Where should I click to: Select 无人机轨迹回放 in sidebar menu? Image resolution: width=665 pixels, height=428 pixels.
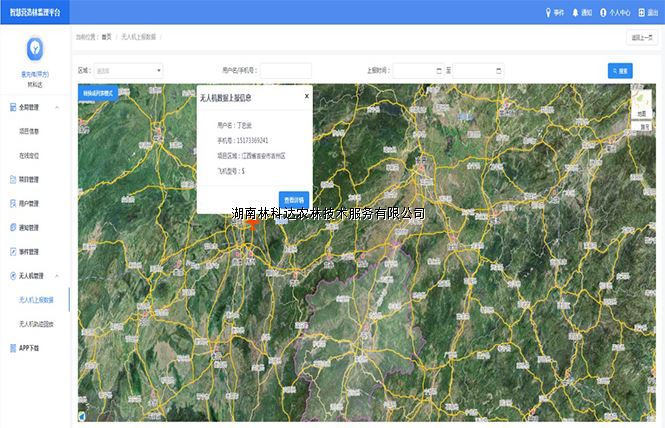pyautogui.click(x=36, y=324)
